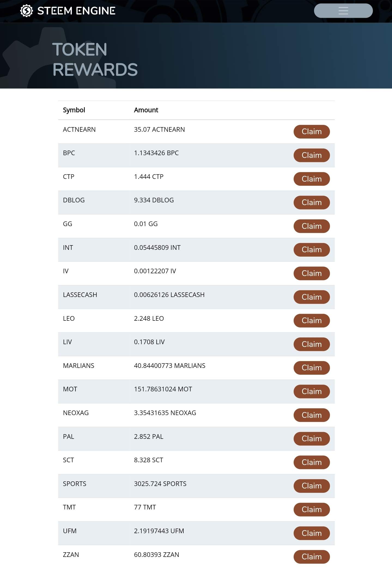Claim the 151.78631024 MOT reward

pos(311,392)
